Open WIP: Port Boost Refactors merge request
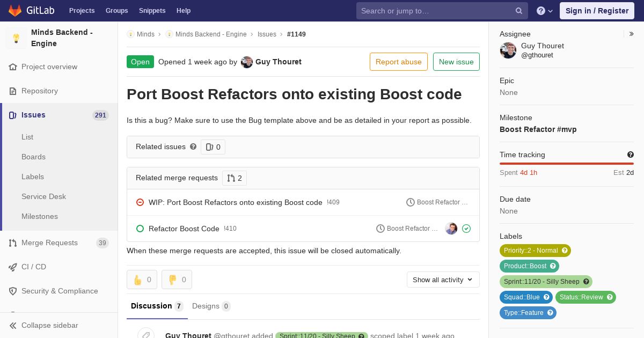The height and width of the screenshot is (338, 644). coord(236,203)
